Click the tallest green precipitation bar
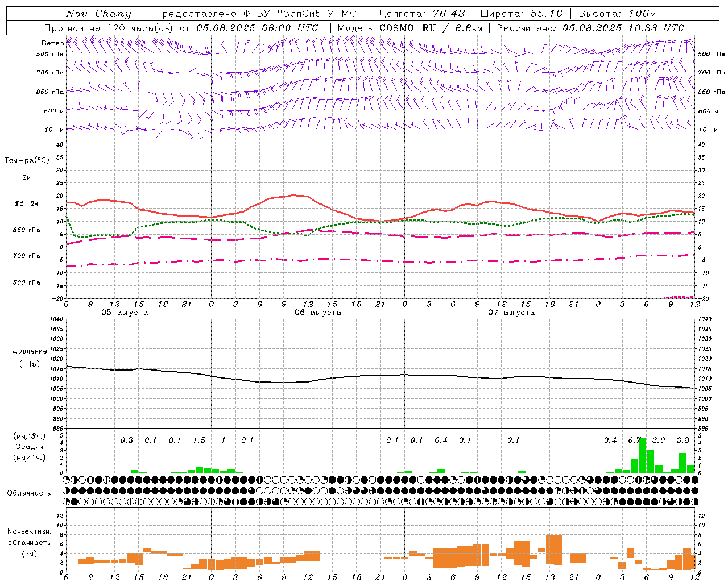The width and height of the screenshot is (728, 582). tap(643, 455)
